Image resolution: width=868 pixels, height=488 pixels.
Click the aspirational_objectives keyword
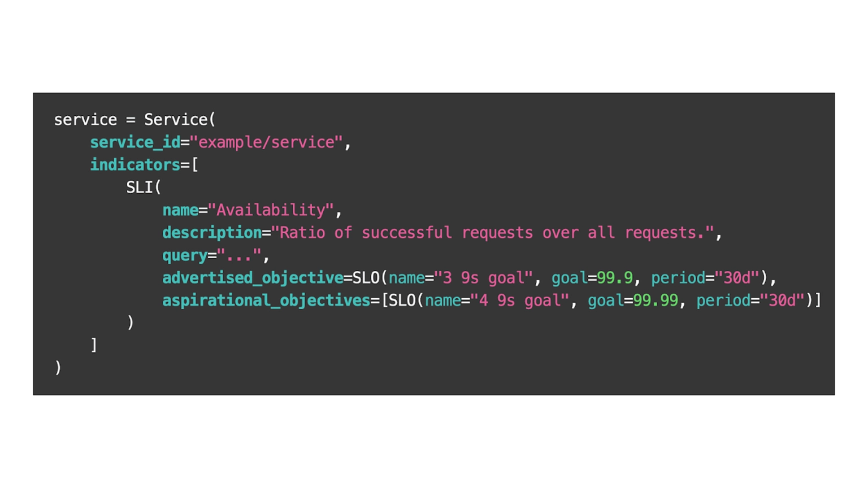pyautogui.click(x=266, y=300)
